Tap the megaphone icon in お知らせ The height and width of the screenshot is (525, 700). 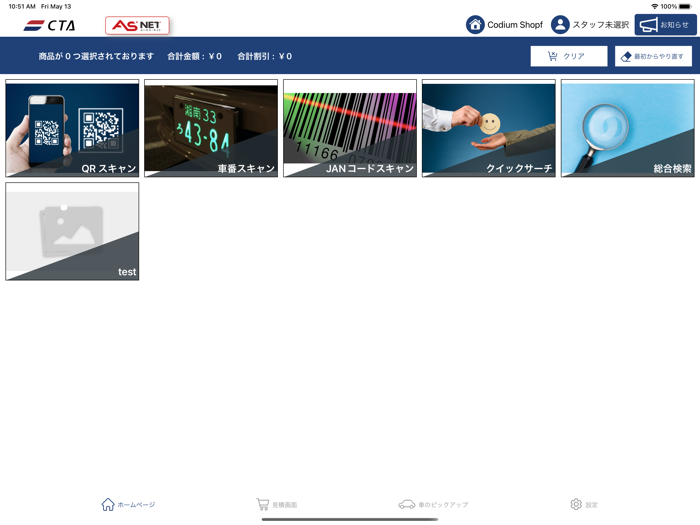[x=648, y=25]
